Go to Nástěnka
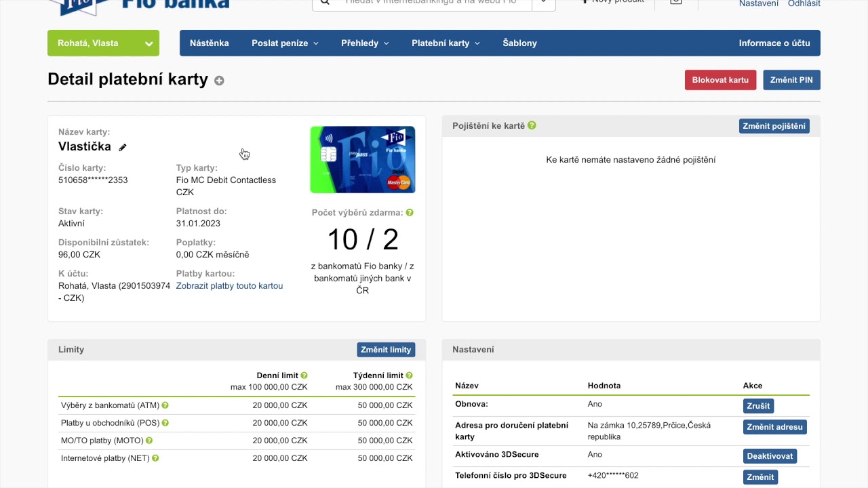The image size is (868, 488). point(210,43)
